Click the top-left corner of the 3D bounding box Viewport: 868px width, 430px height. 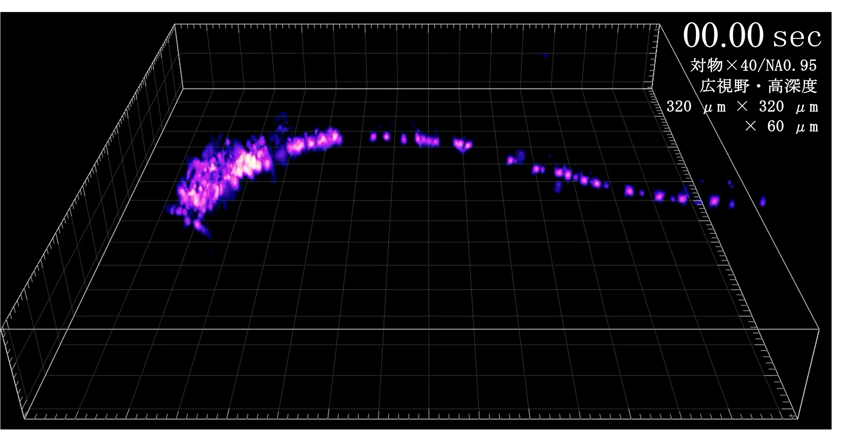[x=174, y=24]
